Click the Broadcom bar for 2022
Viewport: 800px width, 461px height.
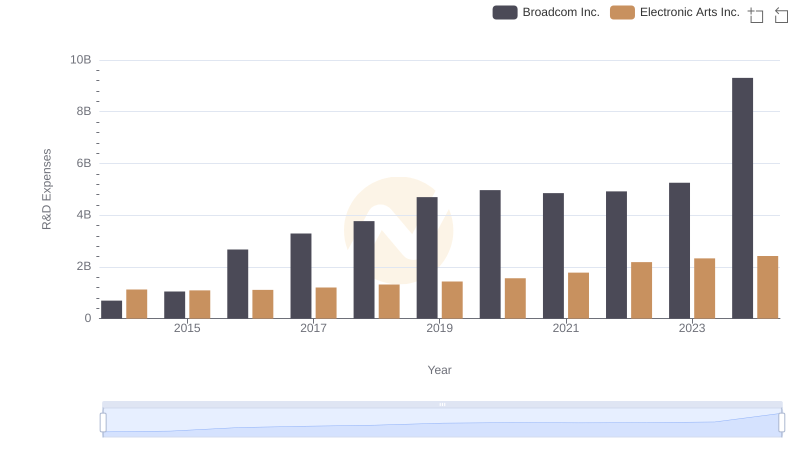[616, 255]
